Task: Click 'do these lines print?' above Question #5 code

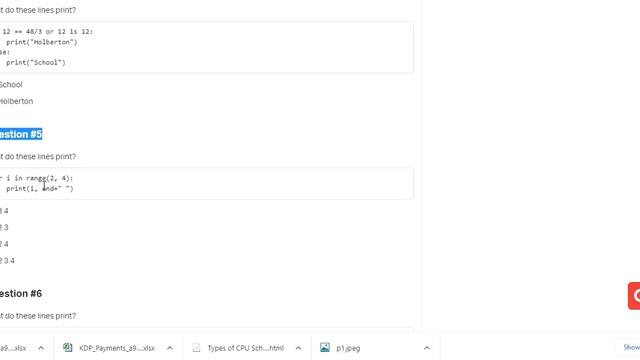Action: (40, 156)
